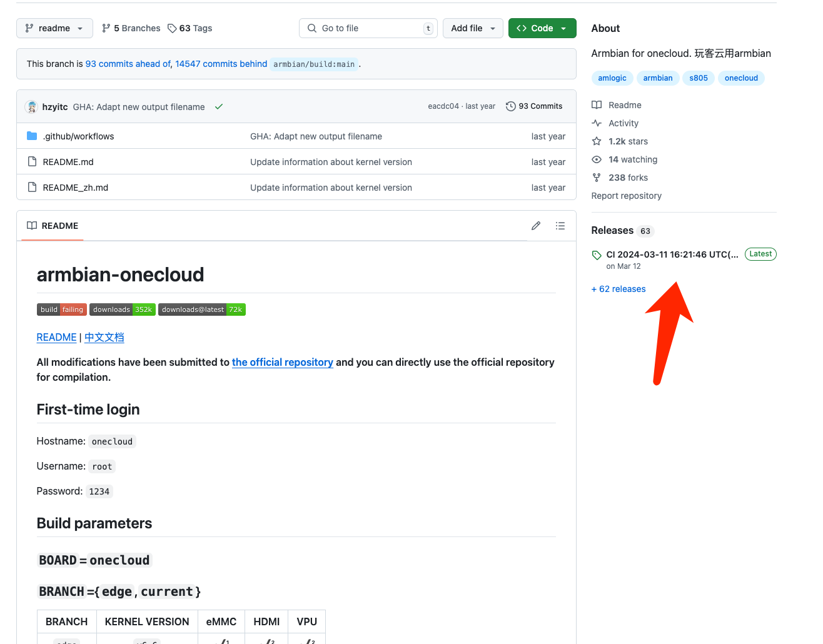Click the folder icon for .github/workflows
The image size is (823, 644).
(32, 136)
